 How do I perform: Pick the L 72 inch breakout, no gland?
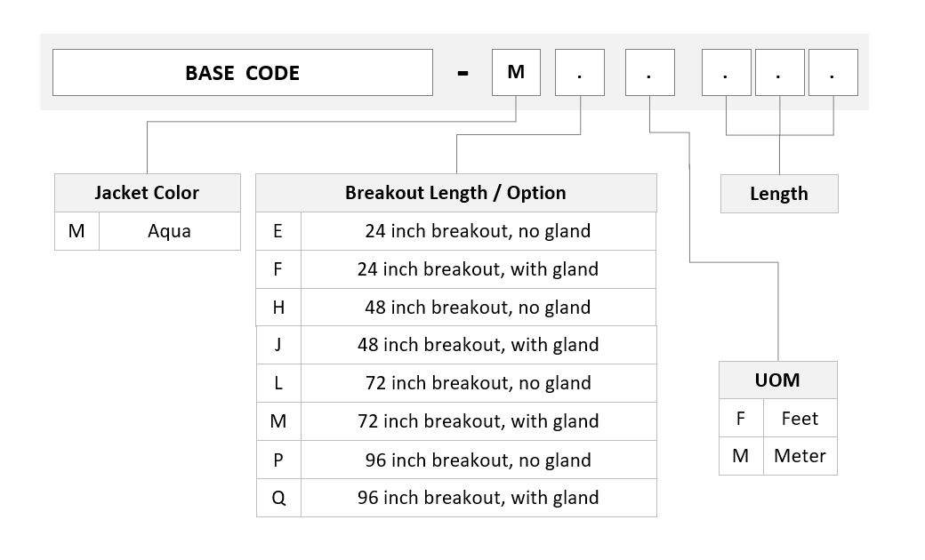[456, 383]
